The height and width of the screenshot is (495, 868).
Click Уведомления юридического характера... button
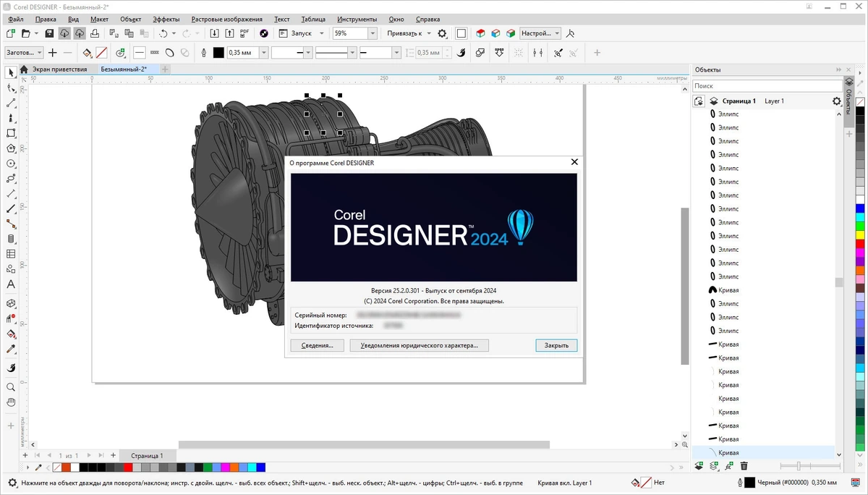(x=419, y=345)
